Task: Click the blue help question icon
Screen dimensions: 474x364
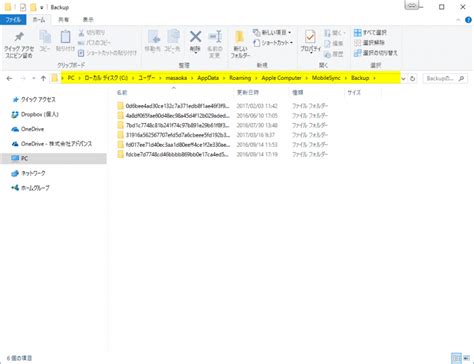Action: tap(468, 20)
